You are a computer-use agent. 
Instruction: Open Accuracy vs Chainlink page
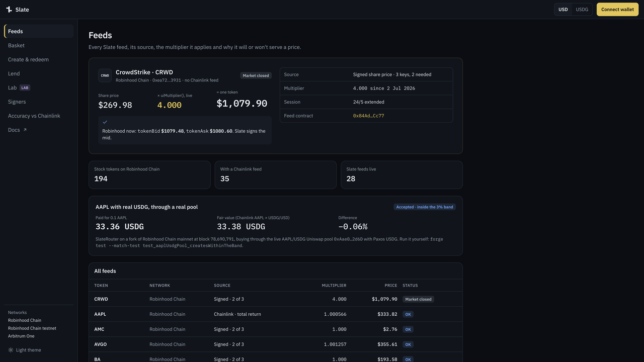39,116
